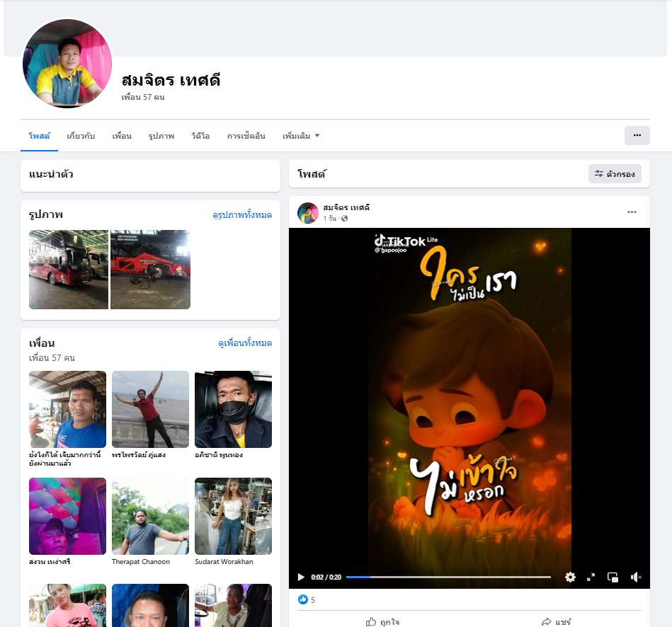Click เพื่อน 57 คน under profile name
This screenshot has width=672, height=627.
click(143, 97)
